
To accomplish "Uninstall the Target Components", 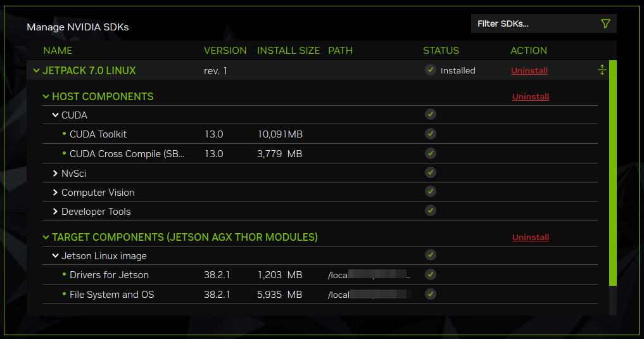I will click(x=530, y=238).
